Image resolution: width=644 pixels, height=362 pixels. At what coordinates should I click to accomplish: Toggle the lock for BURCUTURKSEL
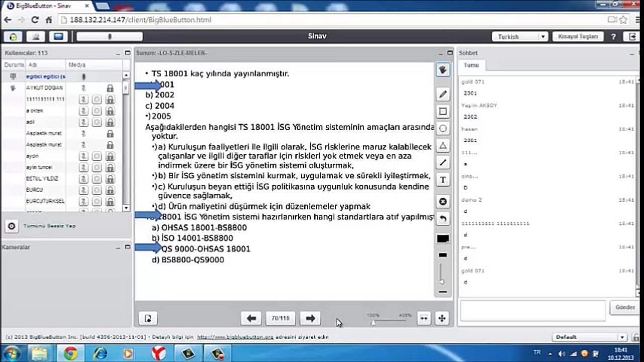point(110,201)
